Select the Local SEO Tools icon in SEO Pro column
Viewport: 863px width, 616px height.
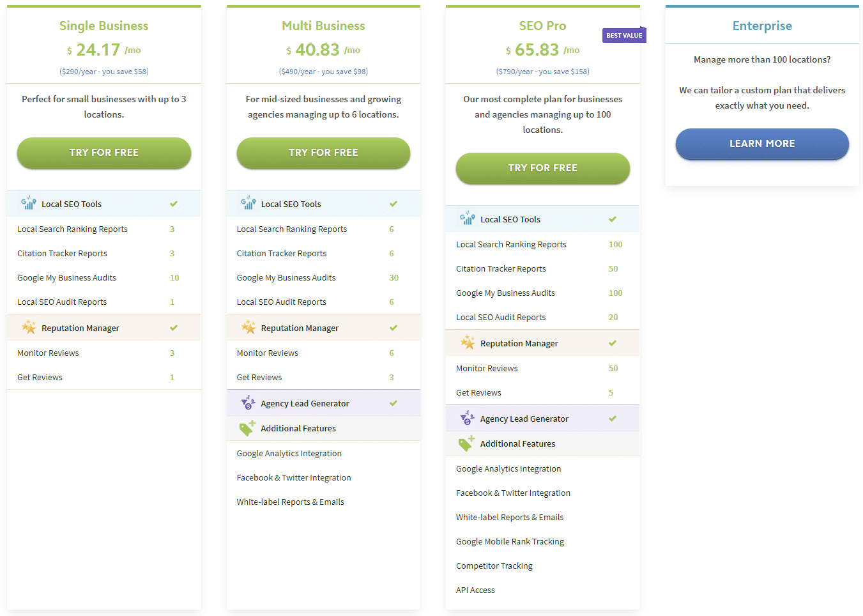point(467,219)
